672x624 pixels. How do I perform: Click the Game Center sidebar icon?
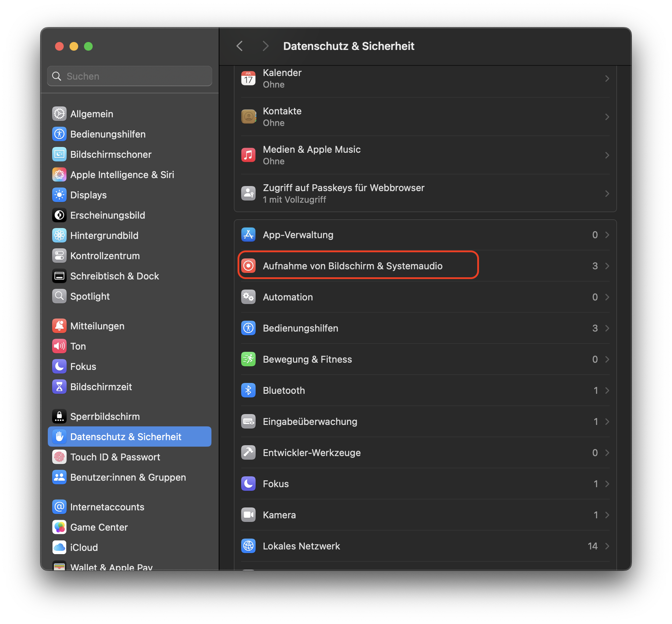tap(59, 527)
